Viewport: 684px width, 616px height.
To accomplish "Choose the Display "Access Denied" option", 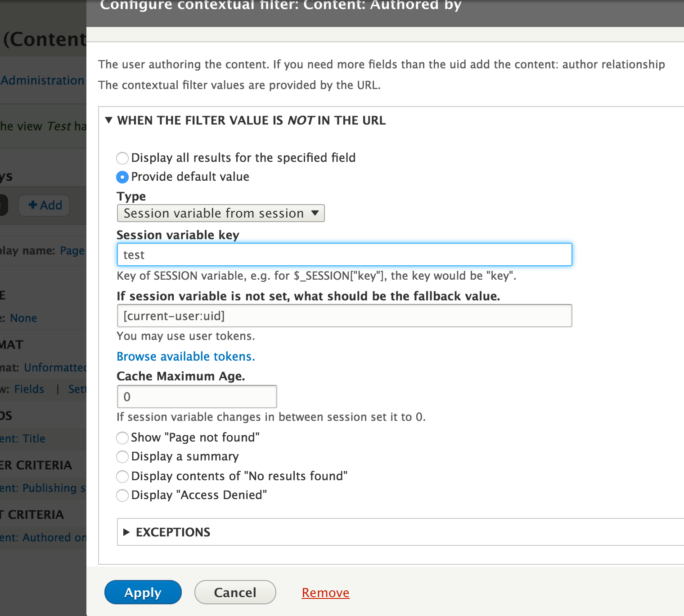I will (x=122, y=495).
